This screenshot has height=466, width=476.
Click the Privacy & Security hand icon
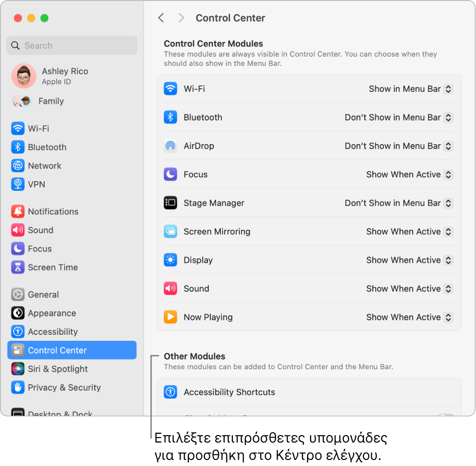click(17, 387)
